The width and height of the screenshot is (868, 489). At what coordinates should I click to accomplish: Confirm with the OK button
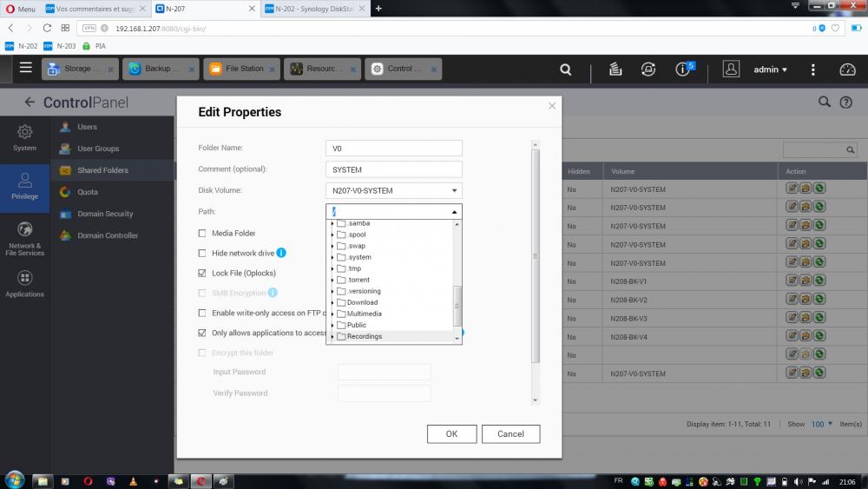(451, 433)
